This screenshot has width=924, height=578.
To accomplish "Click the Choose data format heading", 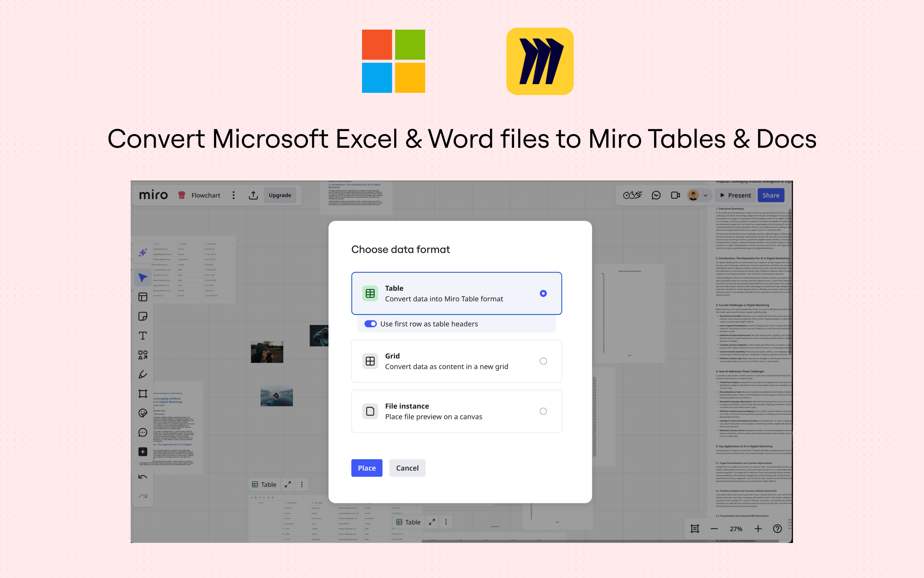I will pyautogui.click(x=401, y=249).
